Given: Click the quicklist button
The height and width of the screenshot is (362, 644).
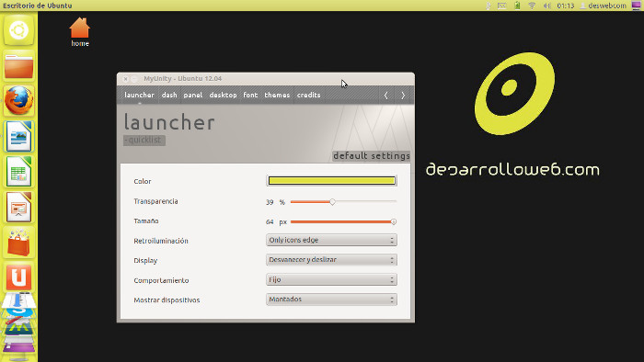Looking at the screenshot, I should tap(144, 141).
